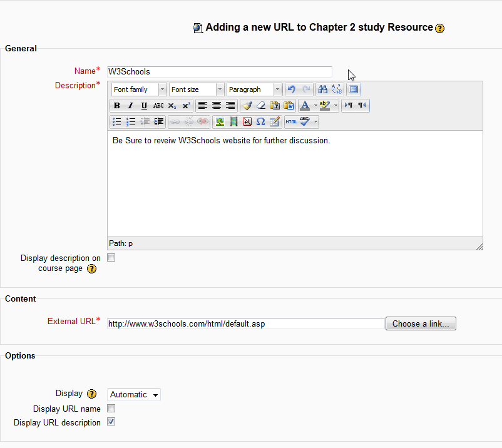The height and width of the screenshot is (448, 502).
Task: Apply strikethrough formatting
Action: coord(158,106)
